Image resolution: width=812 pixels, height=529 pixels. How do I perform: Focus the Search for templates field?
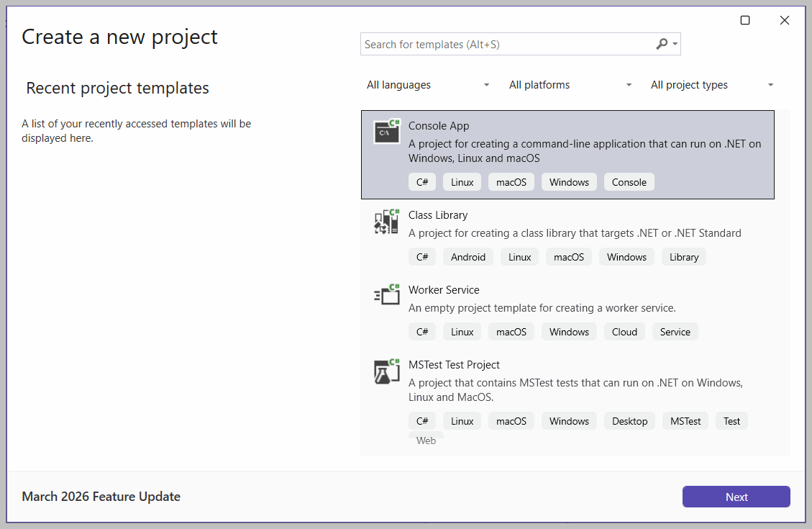tap(503, 45)
